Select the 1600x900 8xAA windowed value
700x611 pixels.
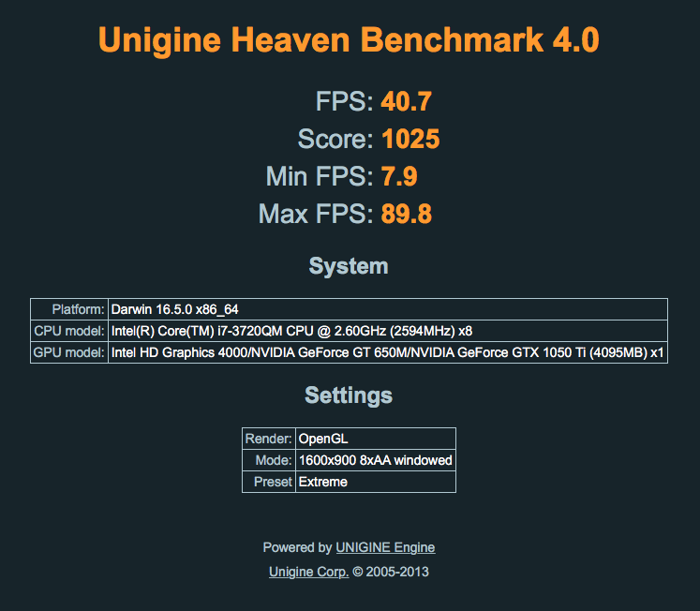[376, 460]
